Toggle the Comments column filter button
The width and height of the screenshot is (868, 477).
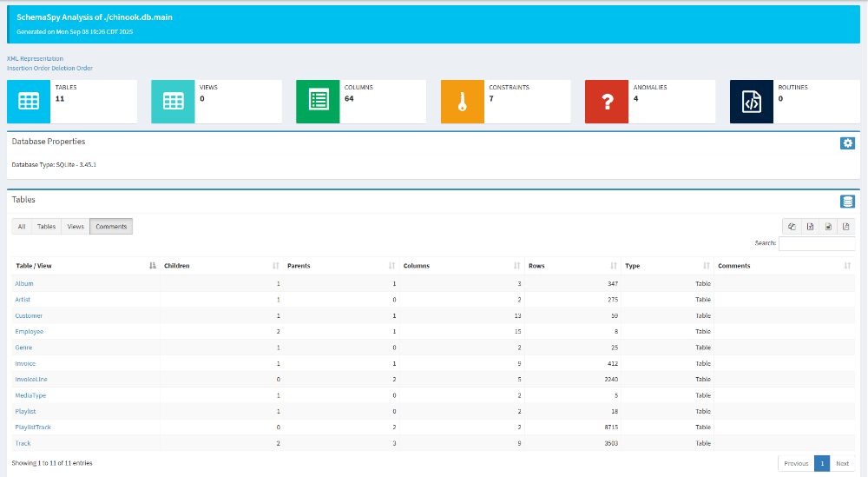[x=111, y=227]
